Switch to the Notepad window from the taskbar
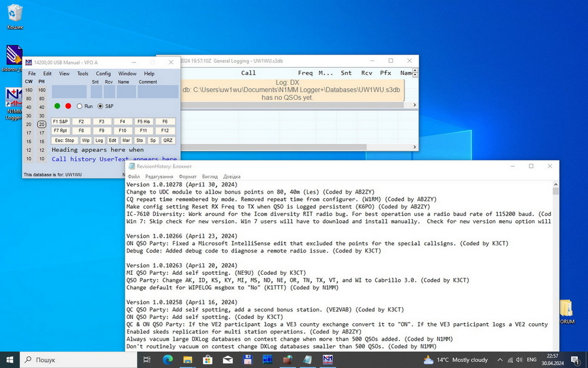The height and width of the screenshot is (368, 588). click(307, 360)
